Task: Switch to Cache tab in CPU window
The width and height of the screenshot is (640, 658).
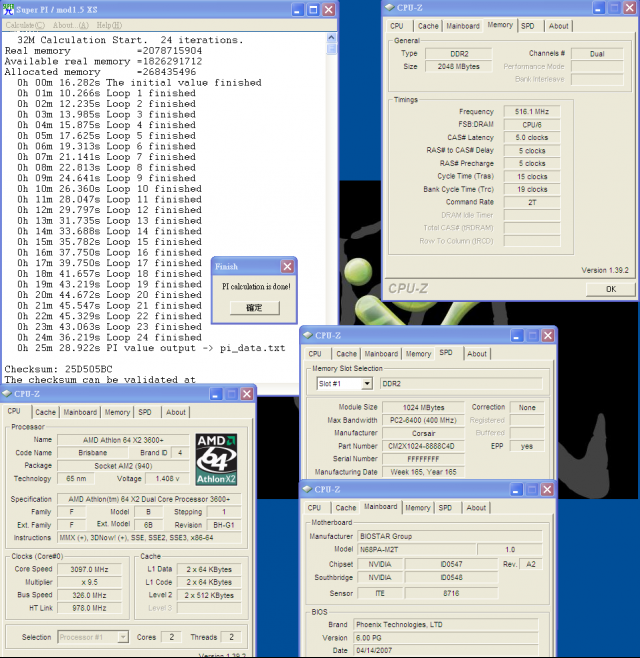Action: coord(45,412)
